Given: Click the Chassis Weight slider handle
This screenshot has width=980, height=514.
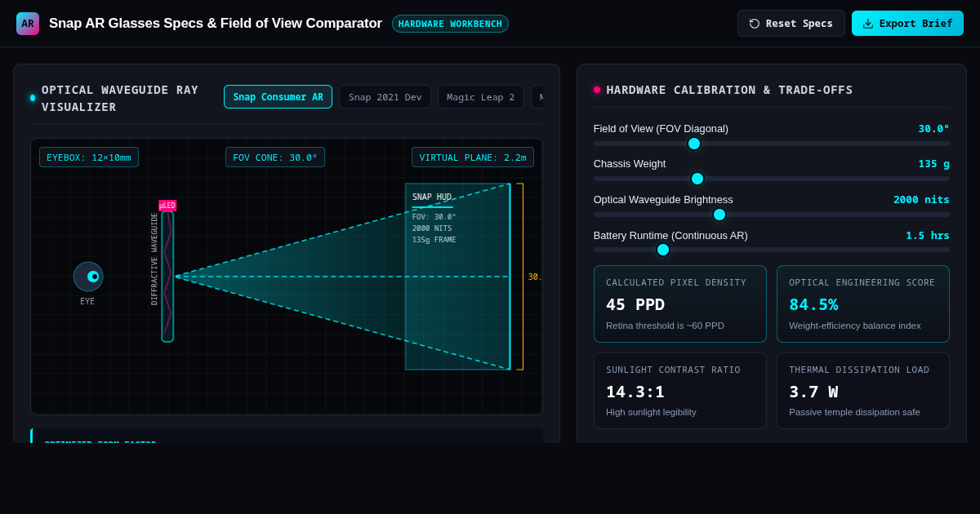Looking at the screenshot, I should 697,179.
